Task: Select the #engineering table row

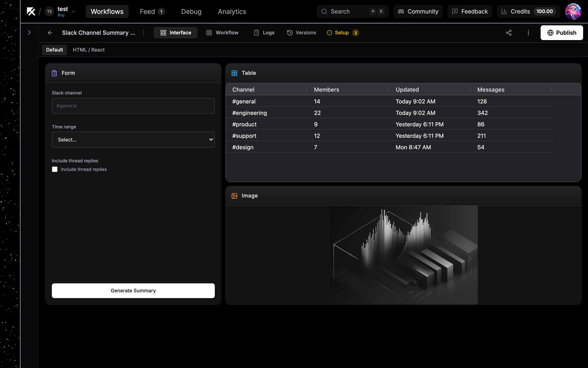Action: (389, 113)
